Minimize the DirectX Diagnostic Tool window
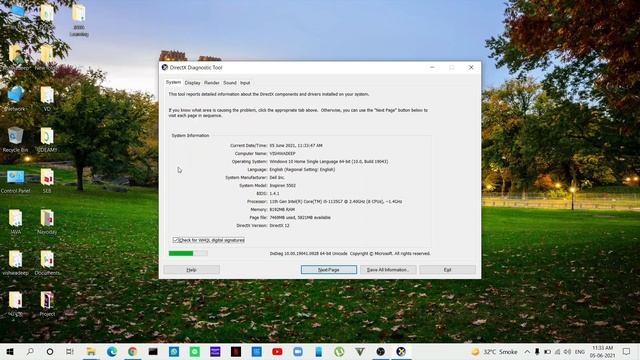This screenshot has width=640, height=360. point(432,67)
